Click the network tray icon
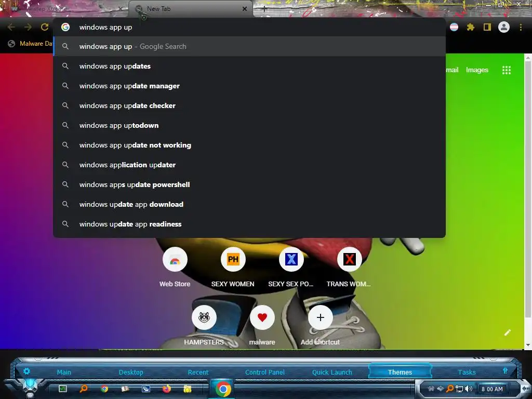 (x=459, y=389)
